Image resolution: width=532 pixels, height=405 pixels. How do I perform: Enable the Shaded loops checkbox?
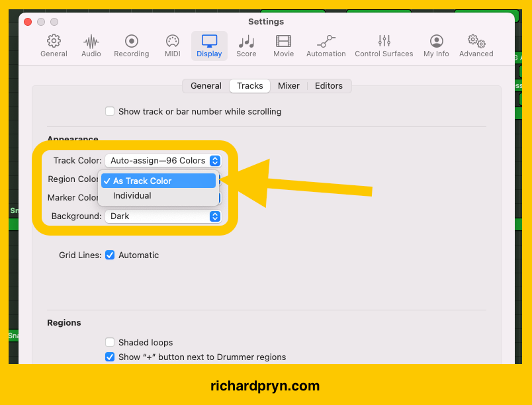[x=110, y=342]
